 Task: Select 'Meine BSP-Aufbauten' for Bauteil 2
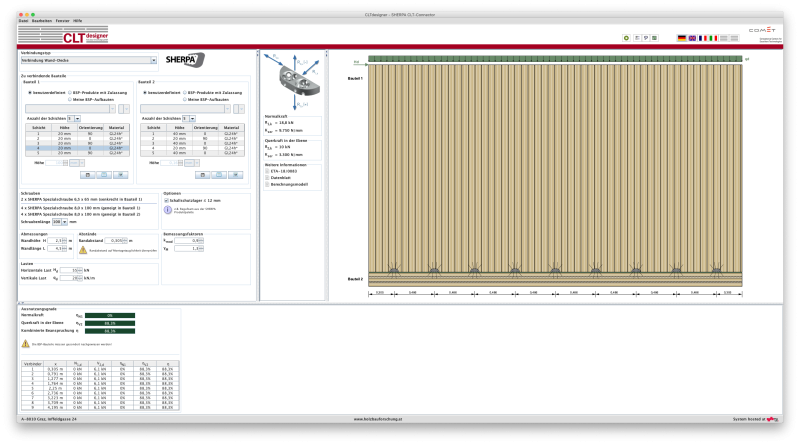click(184, 99)
